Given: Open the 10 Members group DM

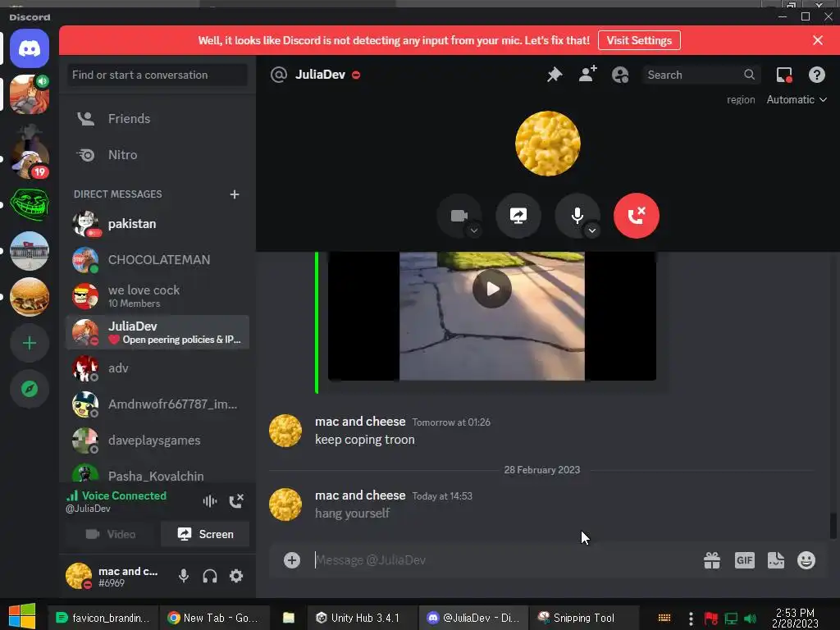Looking at the screenshot, I should click(x=157, y=296).
